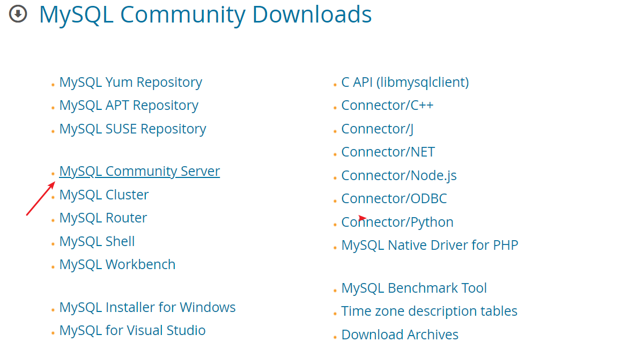Image resolution: width=628 pixels, height=364 pixels.
Task: Open Time zone description tables link
Action: pyautogui.click(x=430, y=311)
